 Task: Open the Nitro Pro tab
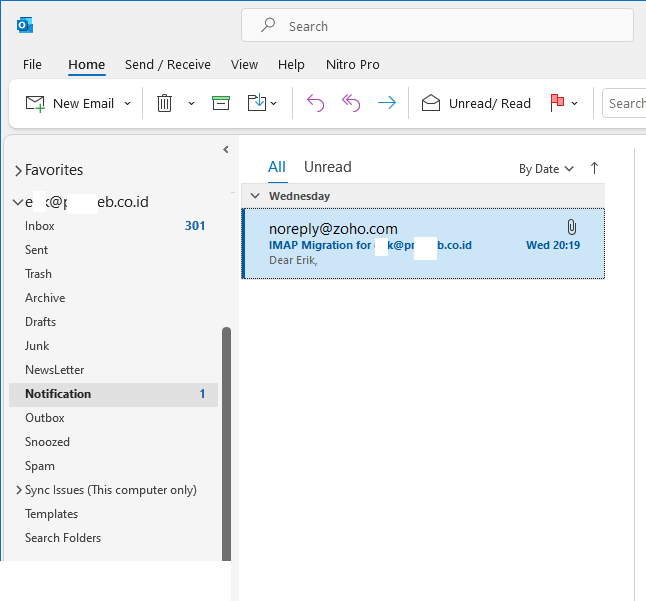tap(353, 65)
